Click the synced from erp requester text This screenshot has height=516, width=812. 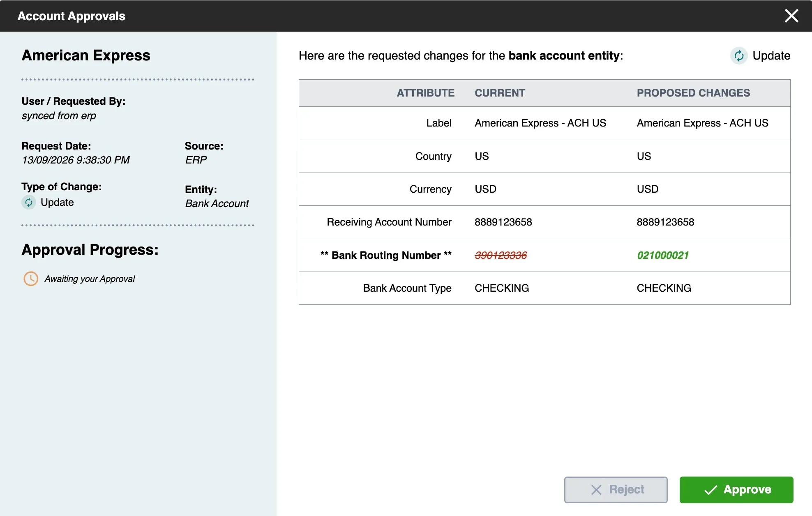pos(59,115)
